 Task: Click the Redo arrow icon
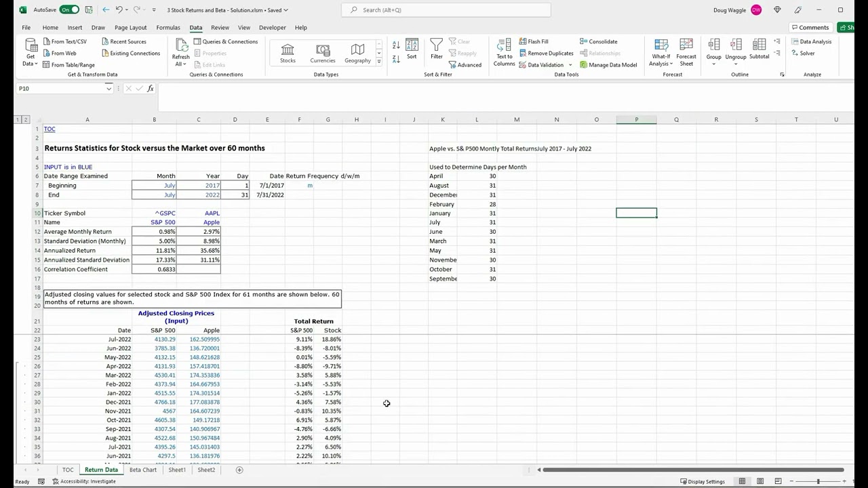(x=137, y=9)
